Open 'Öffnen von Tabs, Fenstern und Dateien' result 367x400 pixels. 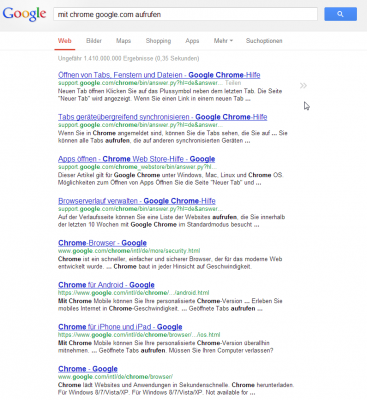(159, 75)
